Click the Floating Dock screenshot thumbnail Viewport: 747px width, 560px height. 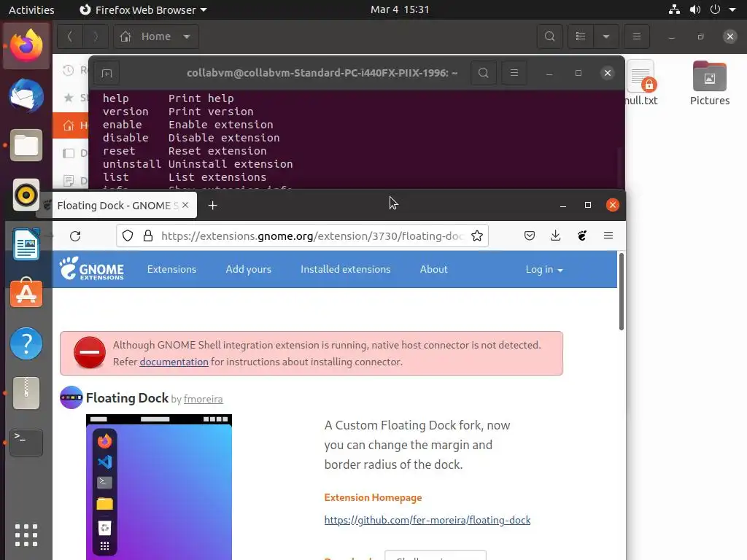pyautogui.click(x=158, y=486)
